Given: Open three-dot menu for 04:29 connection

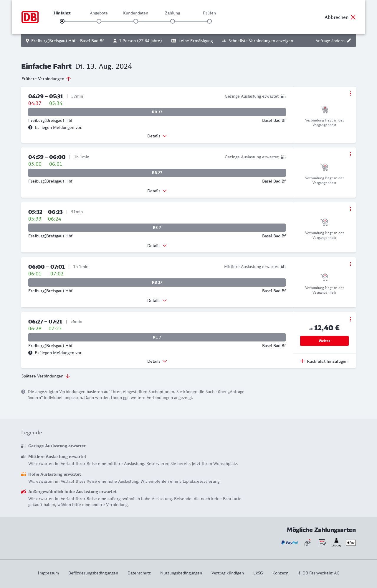Looking at the screenshot, I should click(350, 93).
